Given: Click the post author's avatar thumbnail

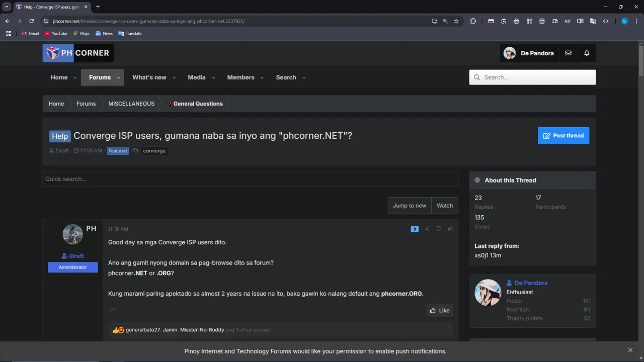Looking at the screenshot, I should [73, 234].
